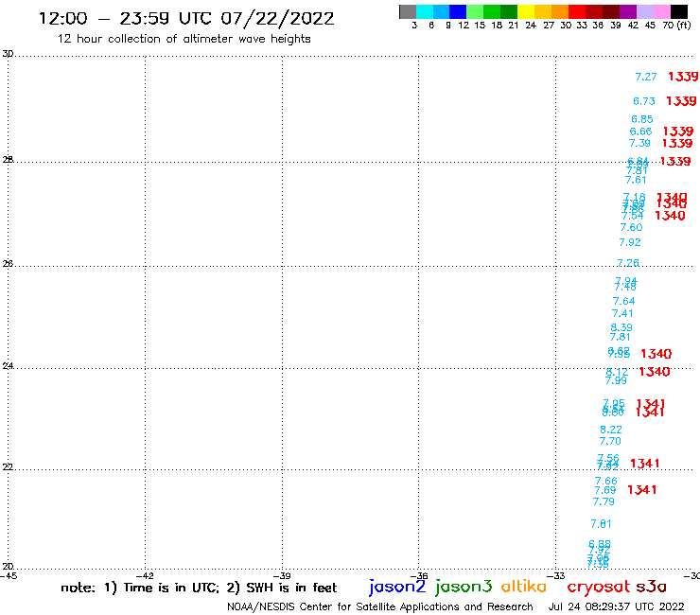
Task: Click the latitude axis label 22
Action: coord(8,466)
